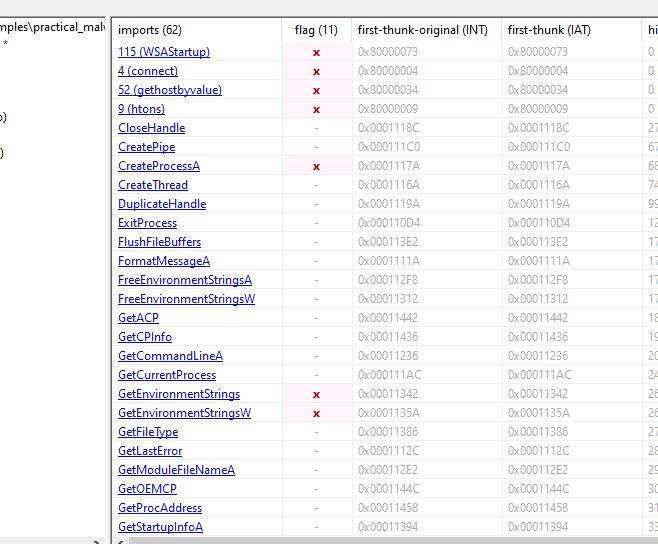Click the red x flag for GetEnvironmentStringsW
Image resolution: width=658 pixels, height=544 pixels.
(316, 413)
